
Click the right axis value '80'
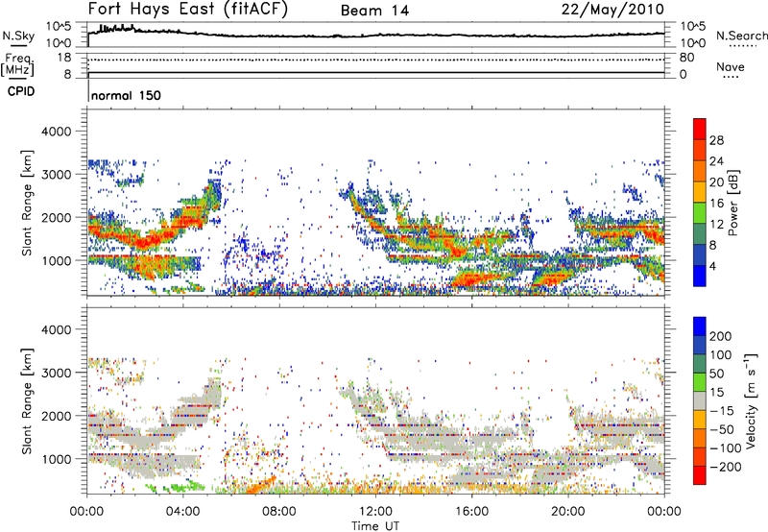point(686,58)
